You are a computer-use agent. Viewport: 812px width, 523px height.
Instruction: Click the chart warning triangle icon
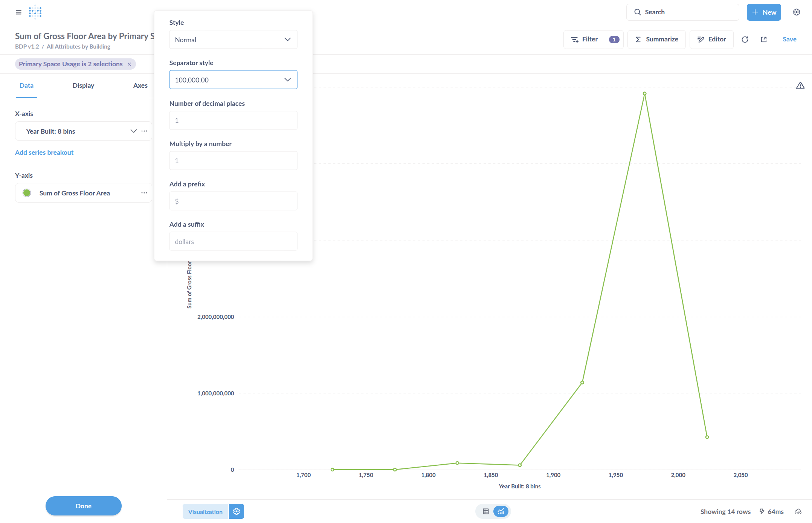click(x=800, y=86)
